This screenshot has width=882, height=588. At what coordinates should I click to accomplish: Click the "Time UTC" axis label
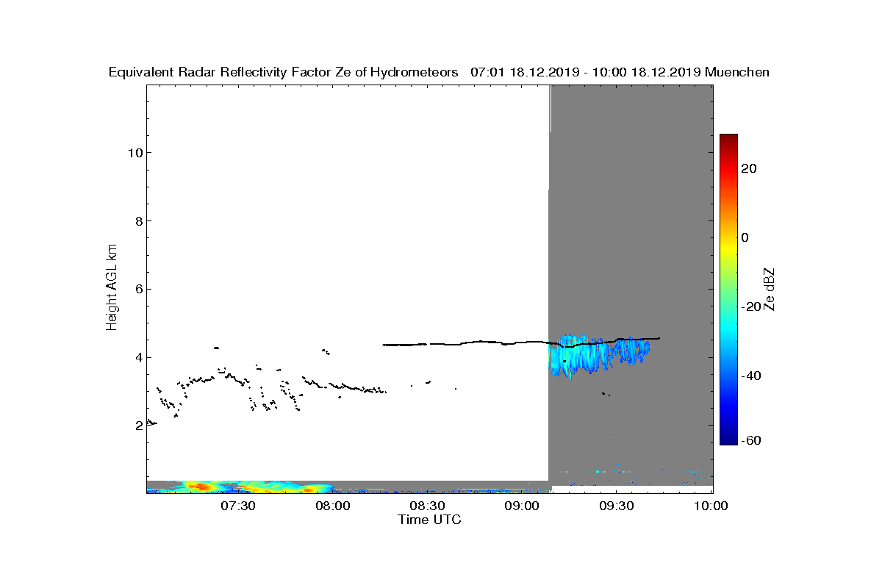[x=430, y=520]
